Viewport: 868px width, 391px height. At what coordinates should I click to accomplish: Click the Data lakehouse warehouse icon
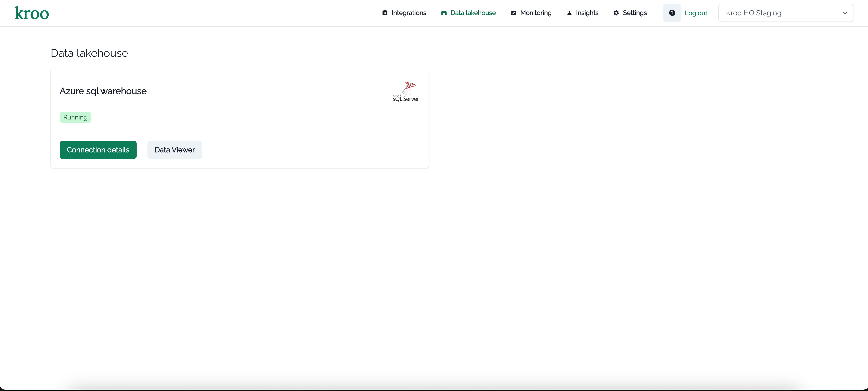(444, 13)
